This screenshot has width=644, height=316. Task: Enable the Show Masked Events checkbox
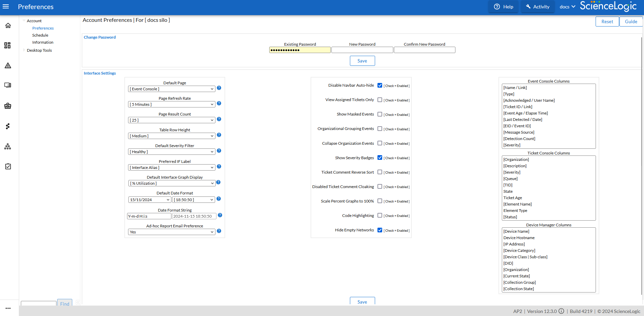[380, 115]
